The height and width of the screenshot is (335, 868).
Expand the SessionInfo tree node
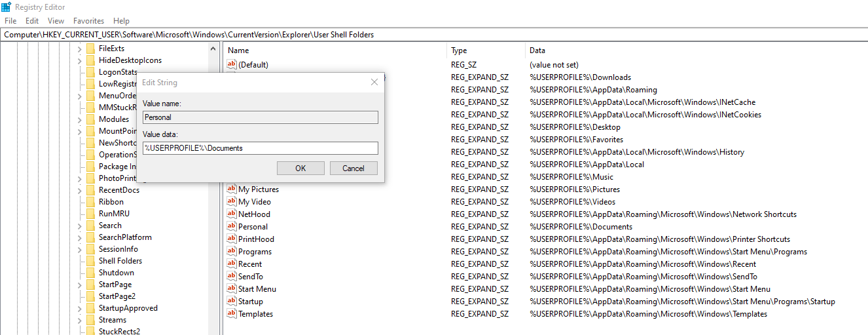(x=79, y=249)
